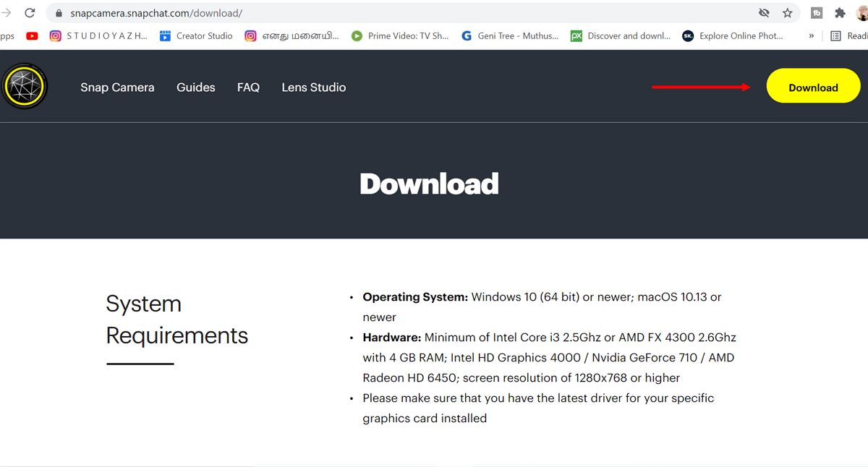Click the 'System Requirements' heading
868x467 pixels.
coord(177,320)
